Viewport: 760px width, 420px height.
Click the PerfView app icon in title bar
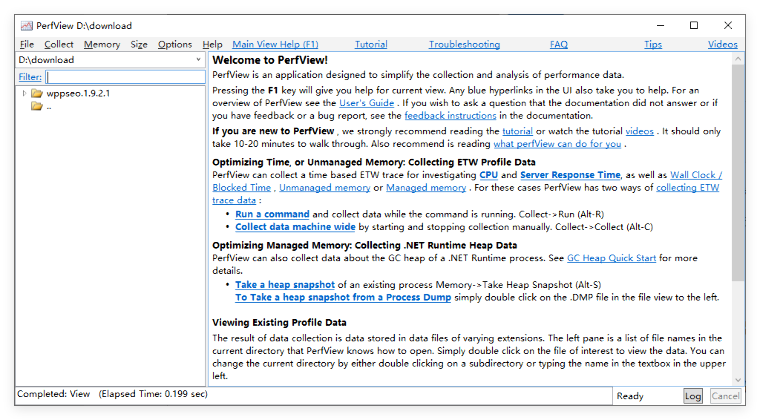27,26
